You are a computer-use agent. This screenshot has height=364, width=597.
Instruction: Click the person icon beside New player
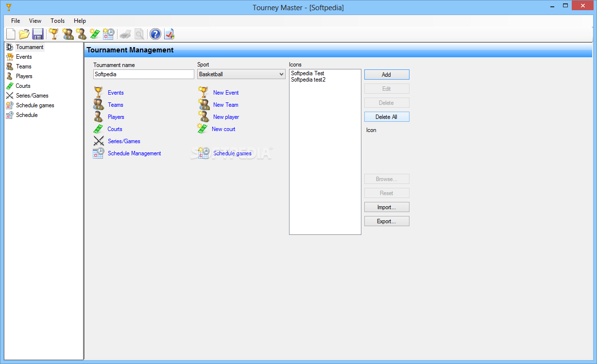[x=204, y=116]
